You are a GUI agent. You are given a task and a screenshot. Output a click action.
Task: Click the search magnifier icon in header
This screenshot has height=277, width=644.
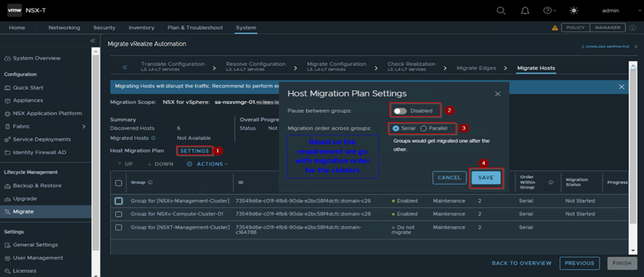coord(501,11)
